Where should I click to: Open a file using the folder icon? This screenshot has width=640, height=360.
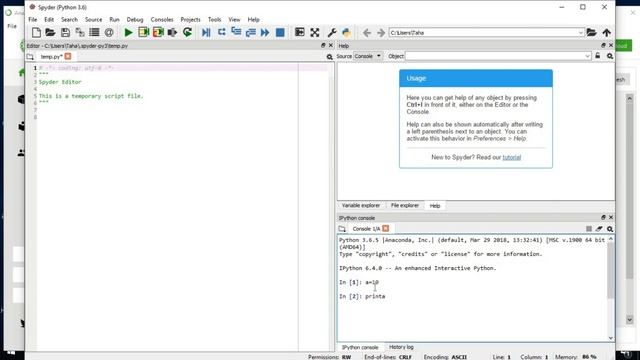(50, 32)
